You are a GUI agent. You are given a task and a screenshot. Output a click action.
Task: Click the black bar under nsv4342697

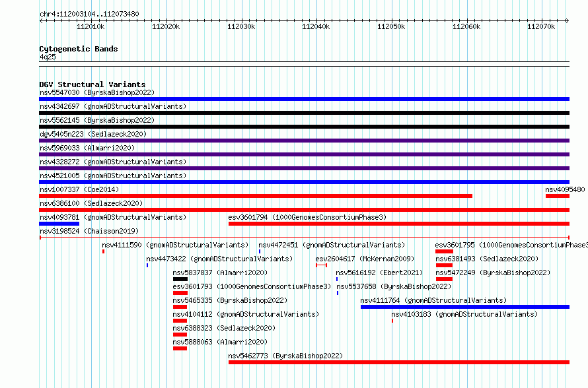point(304,113)
